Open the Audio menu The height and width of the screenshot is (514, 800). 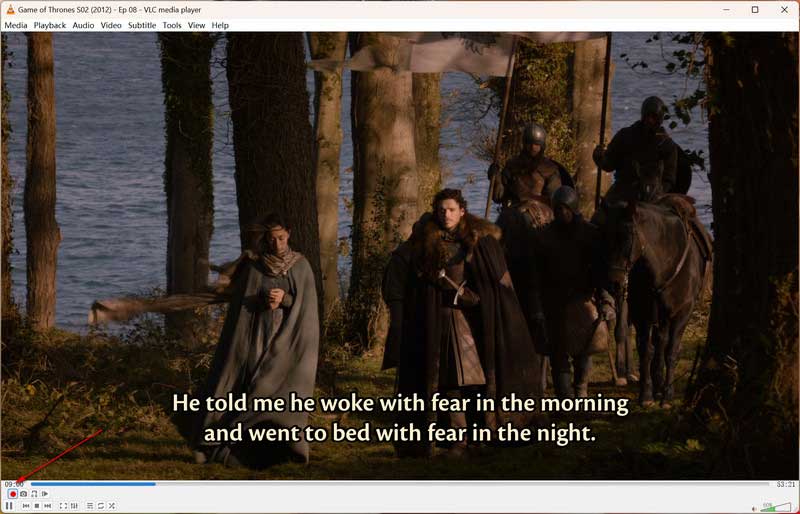point(83,25)
